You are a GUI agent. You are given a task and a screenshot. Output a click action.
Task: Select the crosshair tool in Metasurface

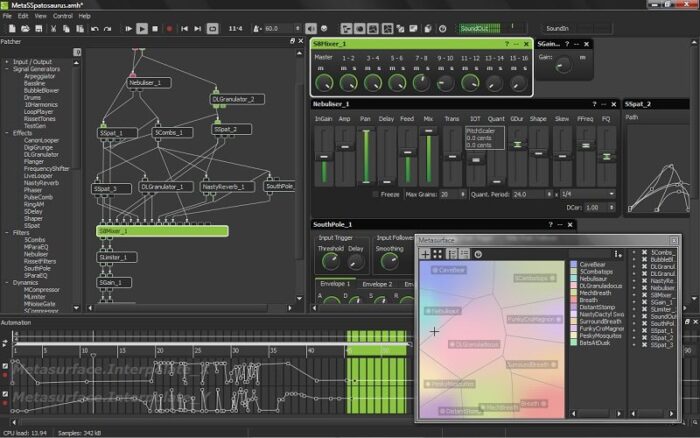425,254
